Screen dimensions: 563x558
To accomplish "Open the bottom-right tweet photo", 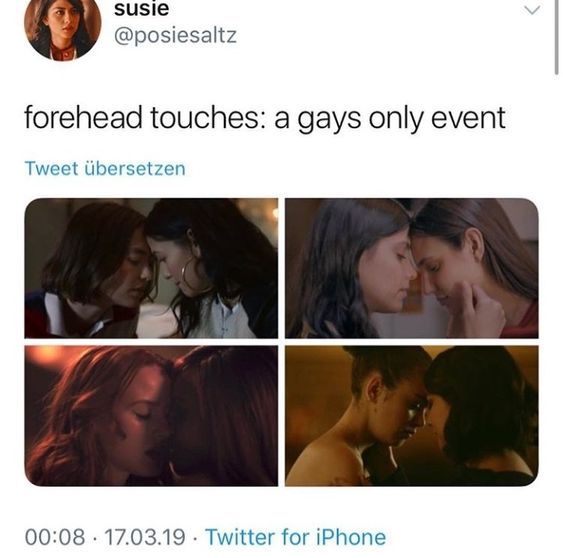I will pyautogui.click(x=411, y=416).
